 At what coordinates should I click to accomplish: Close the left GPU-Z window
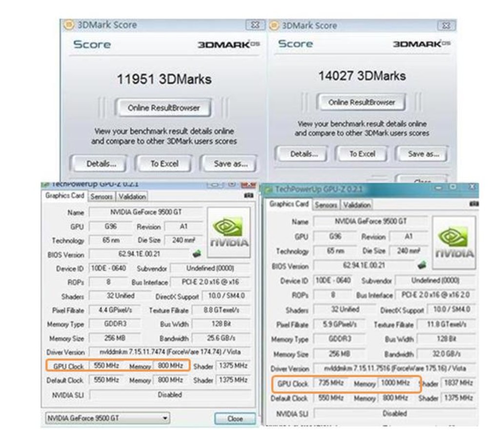point(248,184)
